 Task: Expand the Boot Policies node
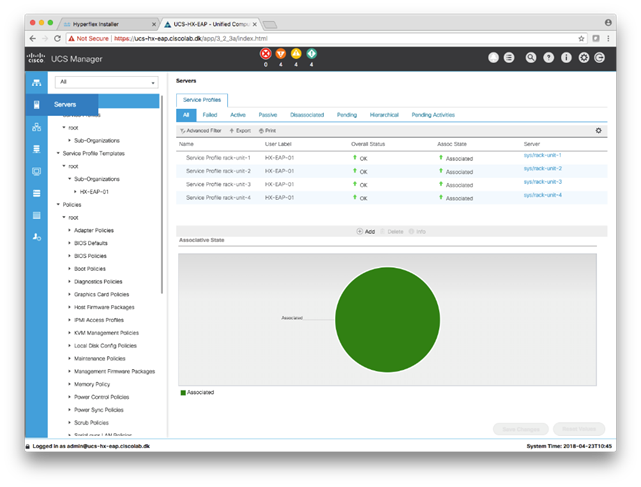coord(69,268)
